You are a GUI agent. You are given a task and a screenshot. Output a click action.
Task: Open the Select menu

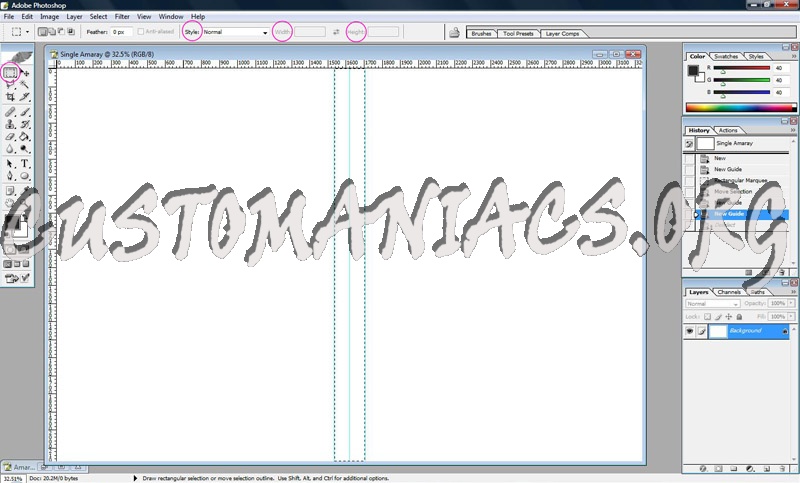pyautogui.click(x=98, y=16)
